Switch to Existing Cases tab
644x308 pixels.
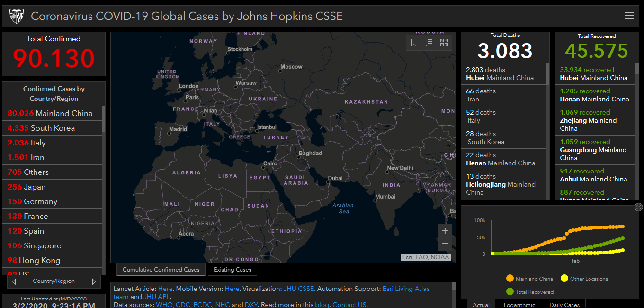click(233, 270)
